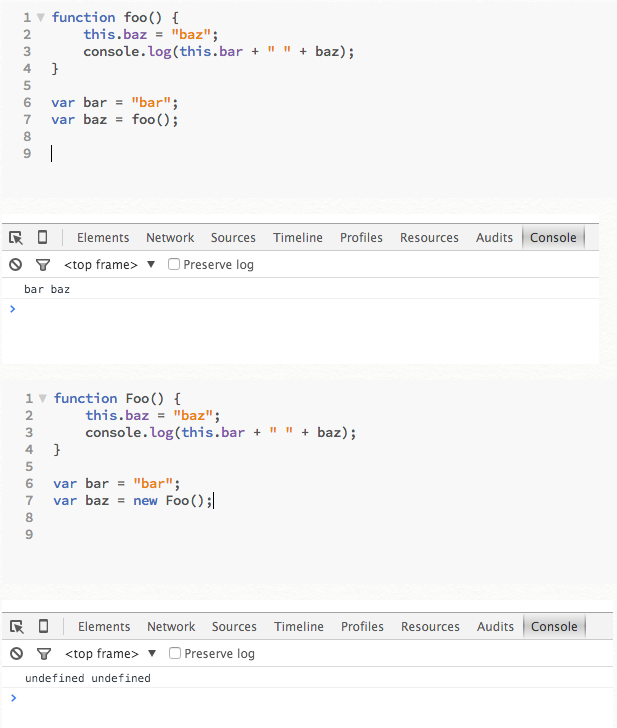
Task: Open Profiles tab in lower DevTools
Action: click(362, 627)
